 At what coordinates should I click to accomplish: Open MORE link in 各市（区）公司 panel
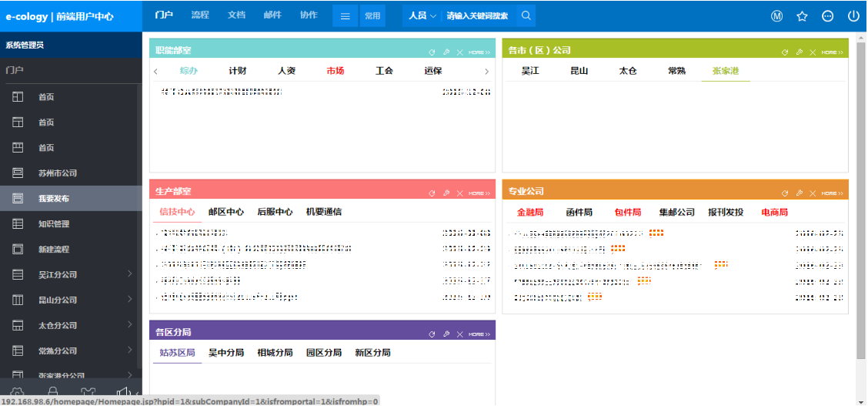click(x=833, y=52)
